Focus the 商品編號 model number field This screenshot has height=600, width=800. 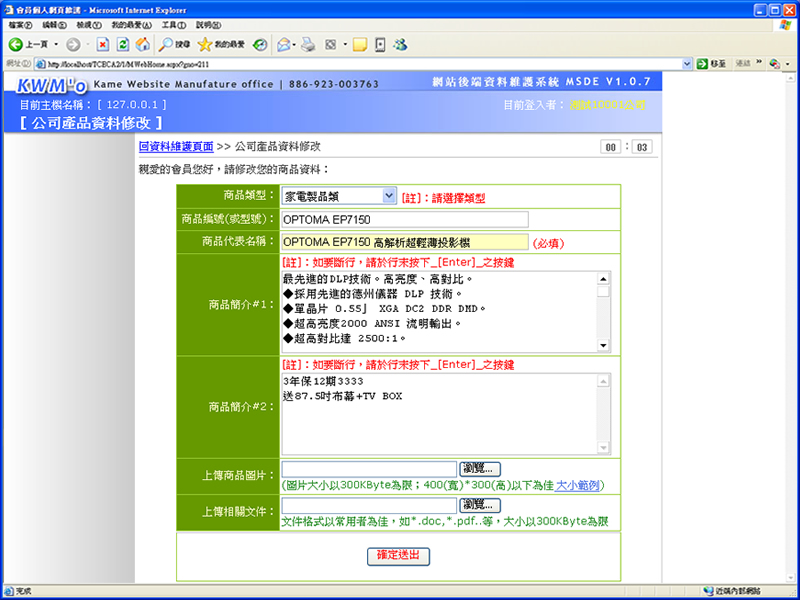click(x=405, y=220)
